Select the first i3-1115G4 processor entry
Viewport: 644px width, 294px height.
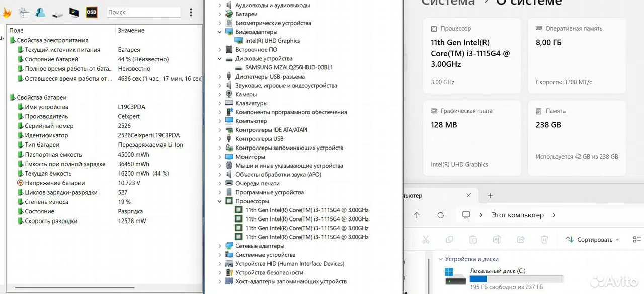306,210
